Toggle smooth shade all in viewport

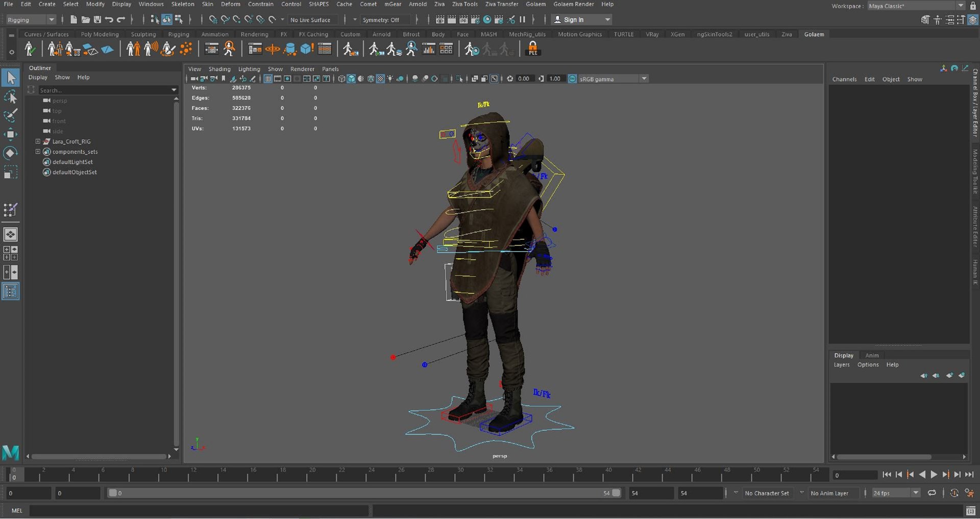(351, 79)
